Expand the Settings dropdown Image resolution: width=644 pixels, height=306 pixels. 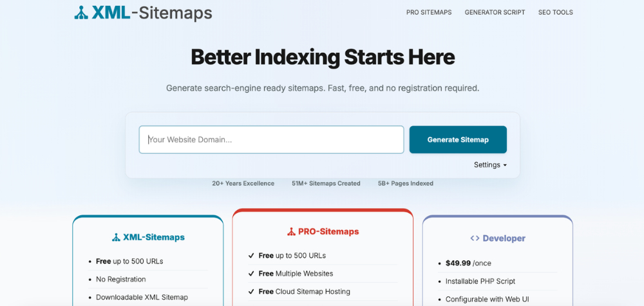point(490,165)
